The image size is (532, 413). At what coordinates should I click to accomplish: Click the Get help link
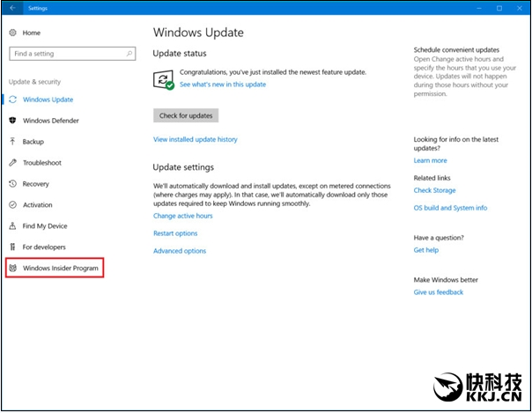coord(426,250)
